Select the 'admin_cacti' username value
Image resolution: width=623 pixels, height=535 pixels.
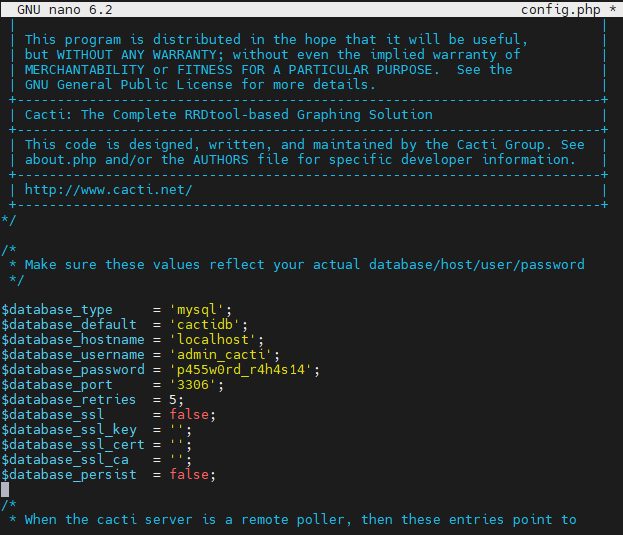pyautogui.click(x=221, y=355)
